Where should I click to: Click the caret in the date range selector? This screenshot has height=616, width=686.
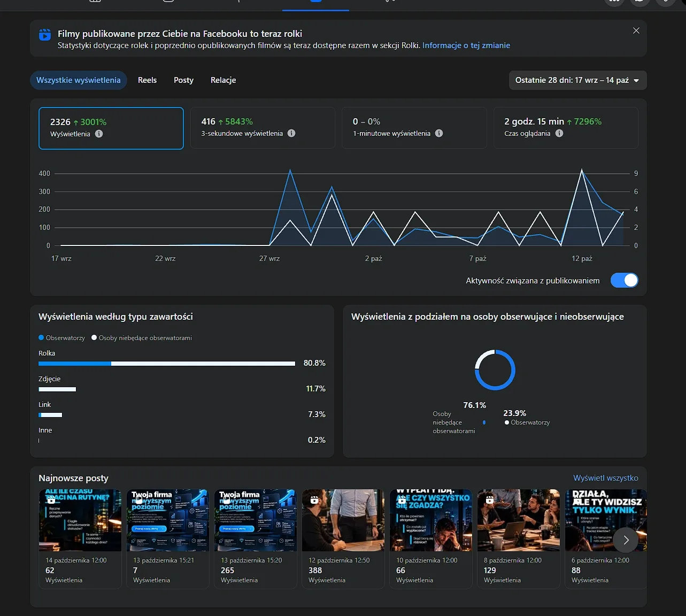click(x=636, y=81)
